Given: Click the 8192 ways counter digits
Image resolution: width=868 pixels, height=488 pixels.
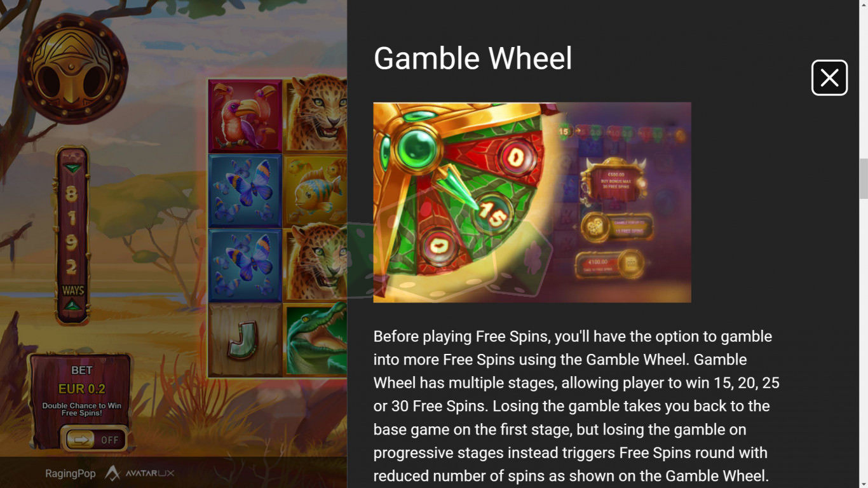Looking at the screenshot, I should tap(72, 230).
